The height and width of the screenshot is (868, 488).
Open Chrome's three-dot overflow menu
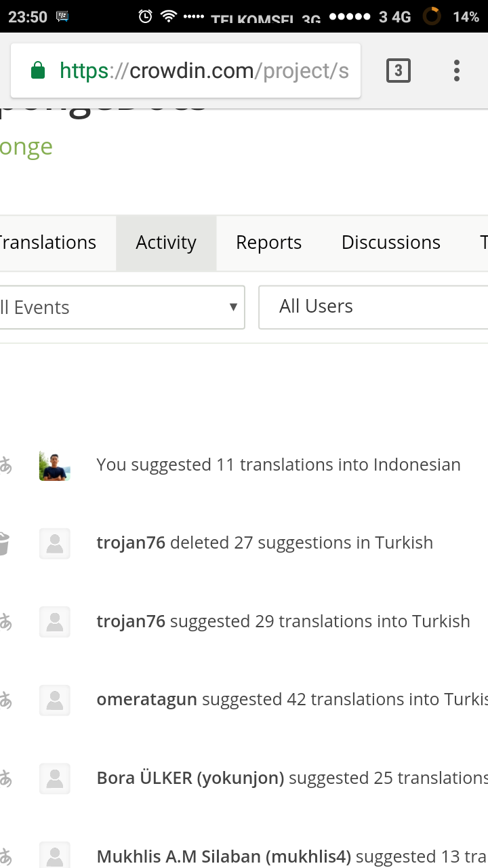coord(457,71)
